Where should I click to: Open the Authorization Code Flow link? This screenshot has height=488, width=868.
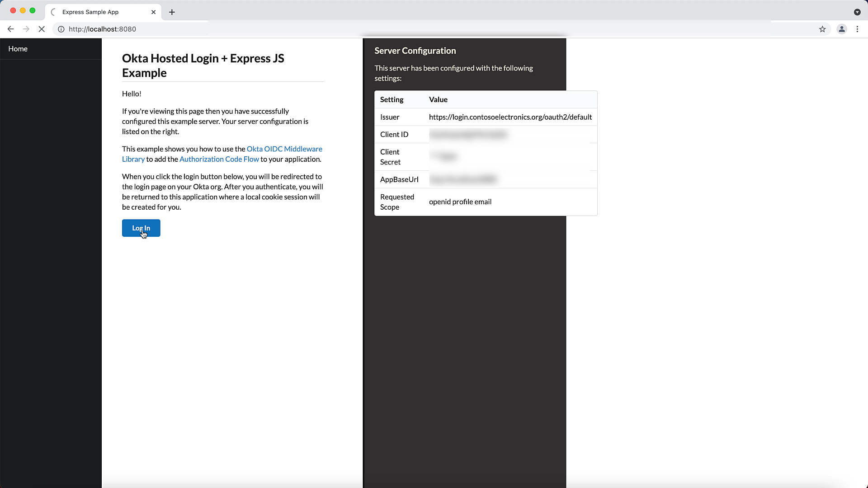click(219, 159)
